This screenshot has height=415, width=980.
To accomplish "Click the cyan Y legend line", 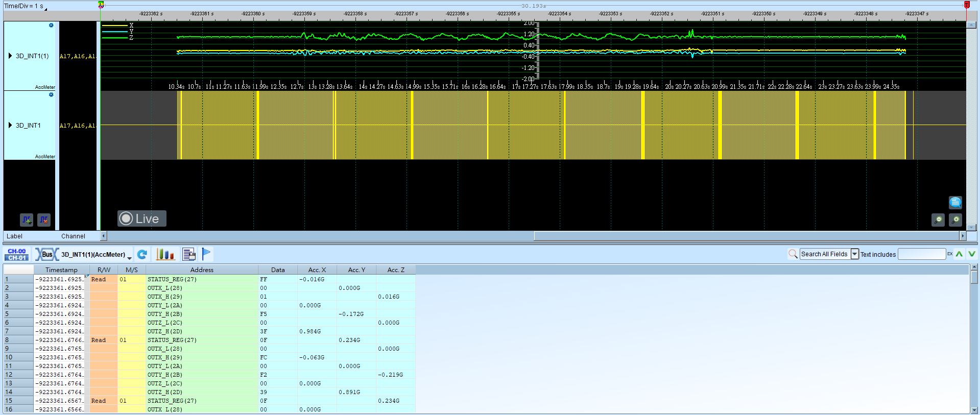I will 115,32.
